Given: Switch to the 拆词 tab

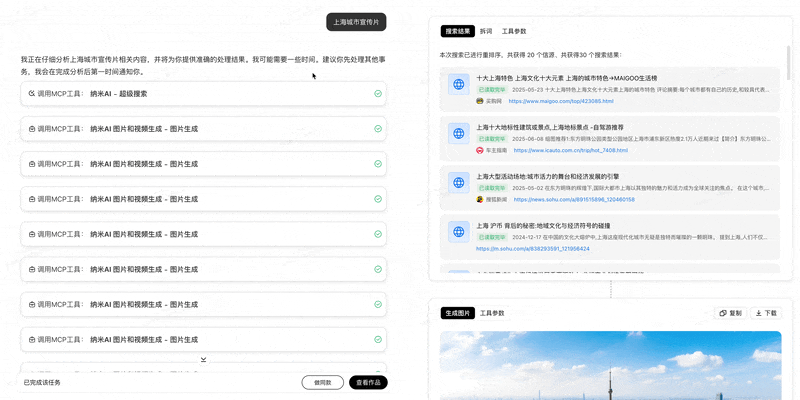Looking at the screenshot, I should [486, 31].
